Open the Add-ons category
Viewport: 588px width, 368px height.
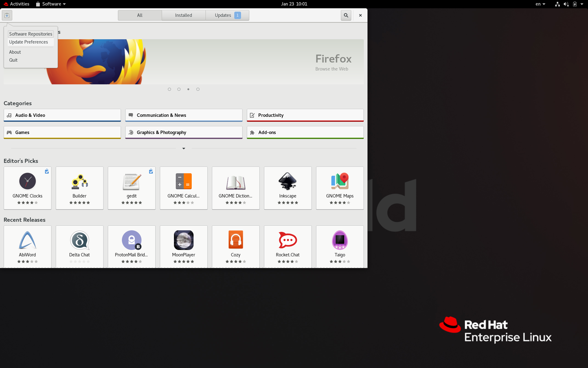(305, 132)
